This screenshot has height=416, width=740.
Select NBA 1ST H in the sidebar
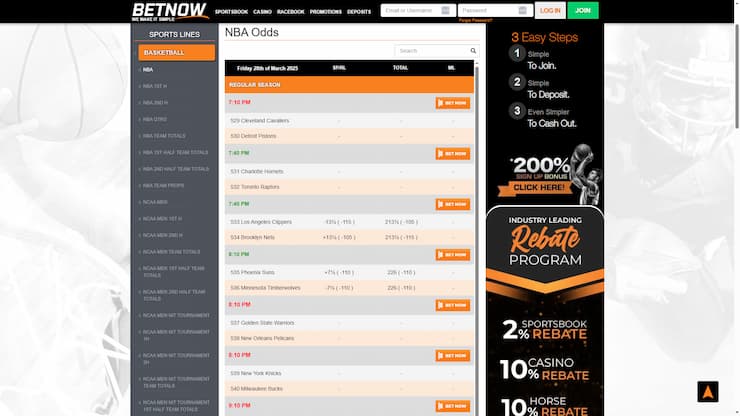(x=154, y=86)
